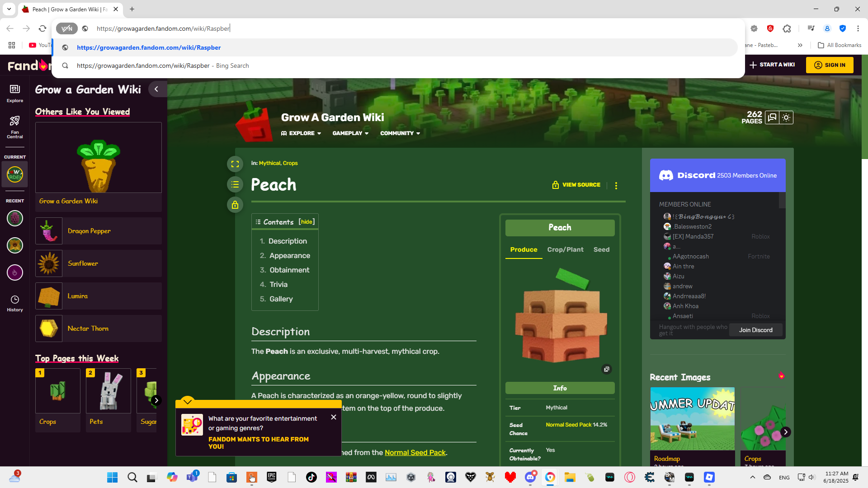Click START A WIKI button

772,65
